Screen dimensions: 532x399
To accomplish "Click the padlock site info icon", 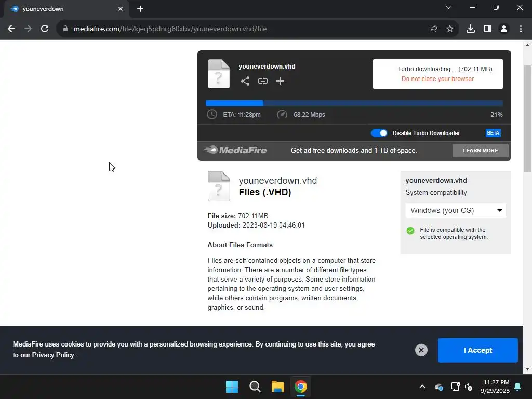I will (65, 29).
